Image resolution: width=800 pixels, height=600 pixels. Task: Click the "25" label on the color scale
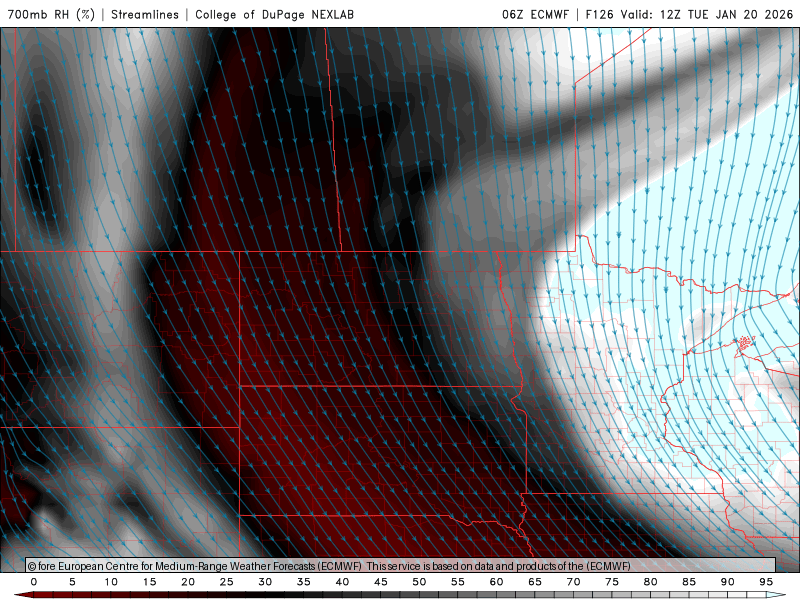[x=227, y=582]
